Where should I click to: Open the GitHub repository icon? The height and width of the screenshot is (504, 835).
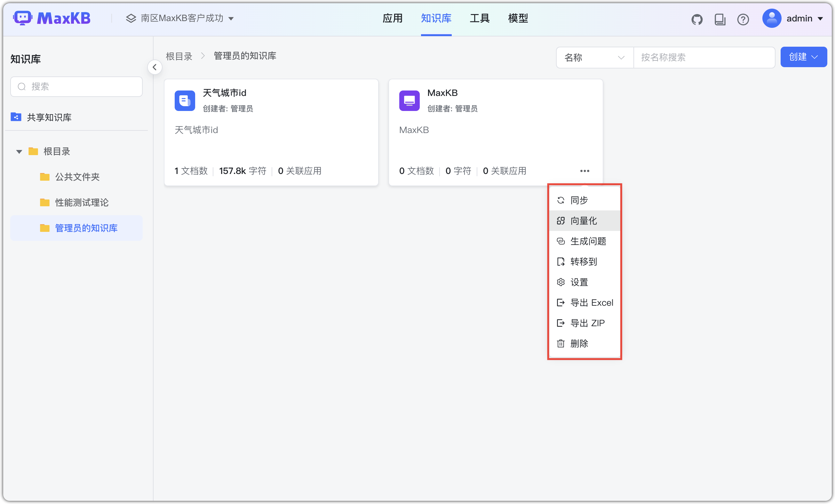697,19
